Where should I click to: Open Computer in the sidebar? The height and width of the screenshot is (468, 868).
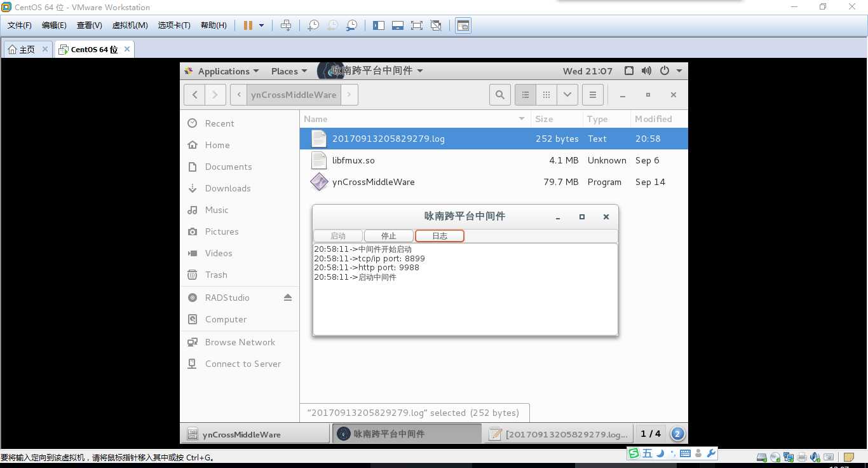pyautogui.click(x=240, y=319)
